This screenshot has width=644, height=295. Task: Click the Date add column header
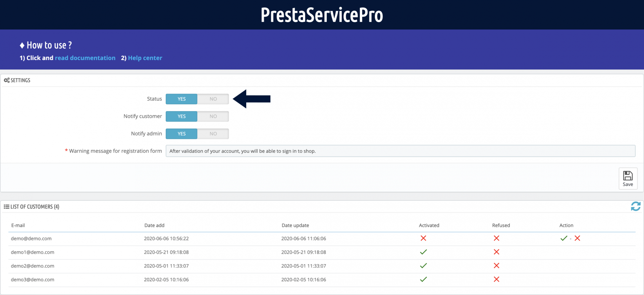pos(154,226)
